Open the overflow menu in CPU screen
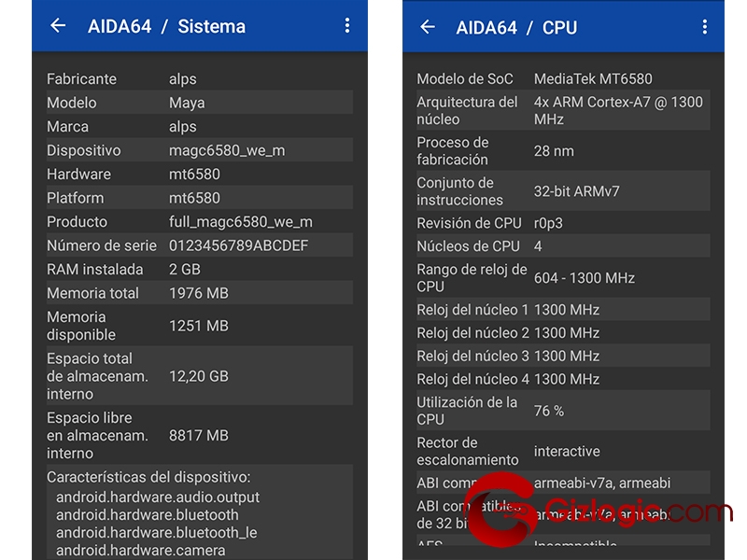The height and width of the screenshot is (560, 747). point(705,27)
